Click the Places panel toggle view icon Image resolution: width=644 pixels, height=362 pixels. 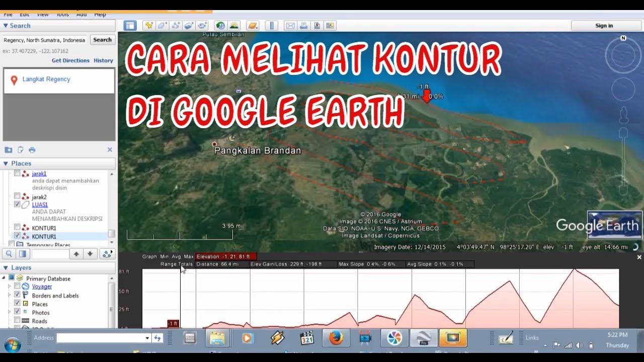click(22, 254)
